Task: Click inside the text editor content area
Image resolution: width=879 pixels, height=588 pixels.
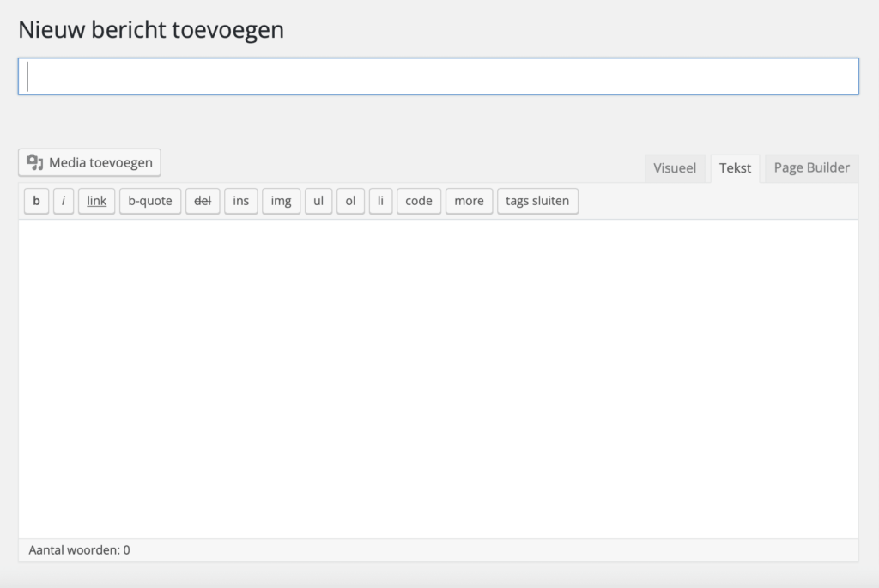Action: pyautogui.click(x=439, y=379)
